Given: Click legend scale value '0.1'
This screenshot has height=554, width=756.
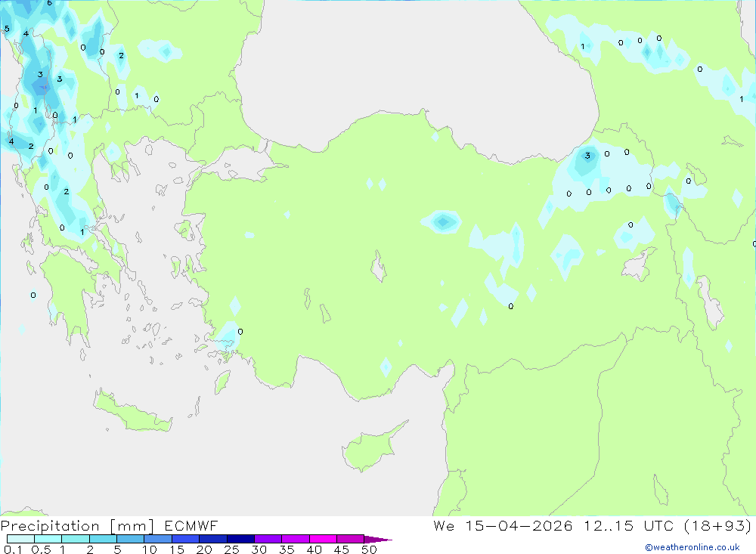Looking at the screenshot, I should click(x=13, y=549).
